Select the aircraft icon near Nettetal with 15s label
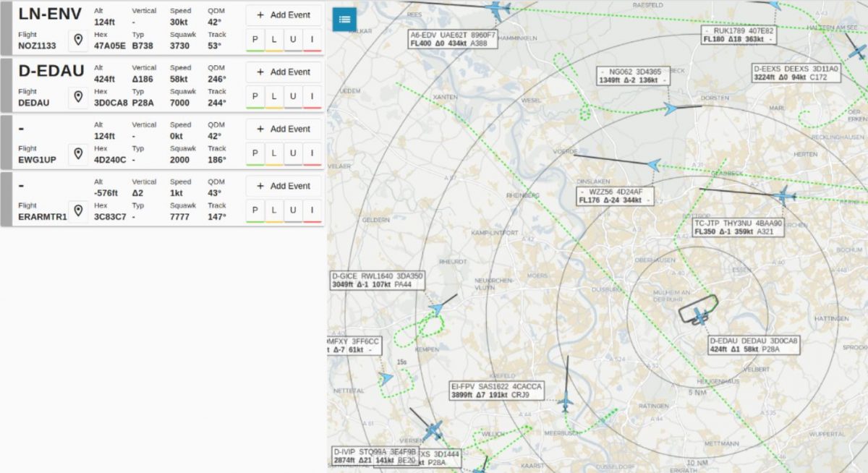 pos(387,378)
